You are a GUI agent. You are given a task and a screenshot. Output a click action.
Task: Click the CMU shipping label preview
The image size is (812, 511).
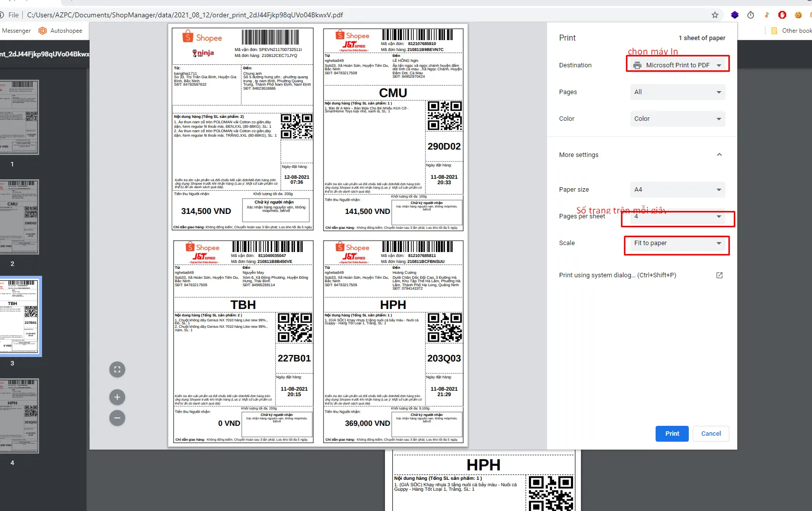point(393,129)
